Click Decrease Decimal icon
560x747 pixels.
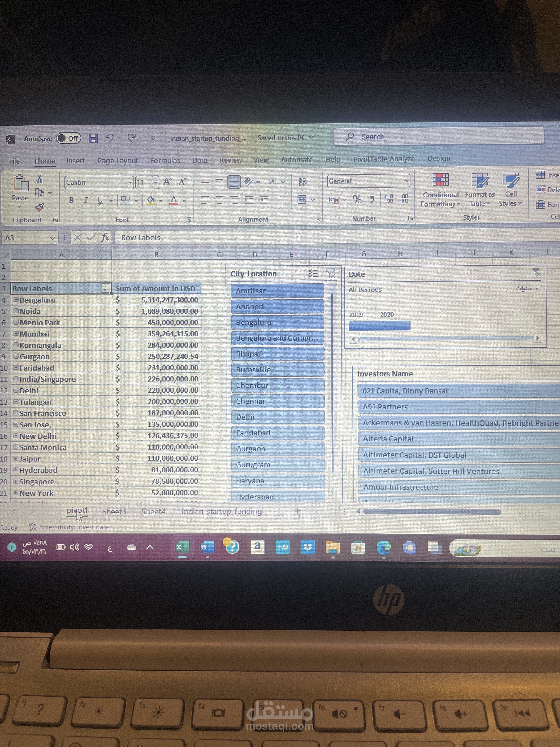point(403,199)
